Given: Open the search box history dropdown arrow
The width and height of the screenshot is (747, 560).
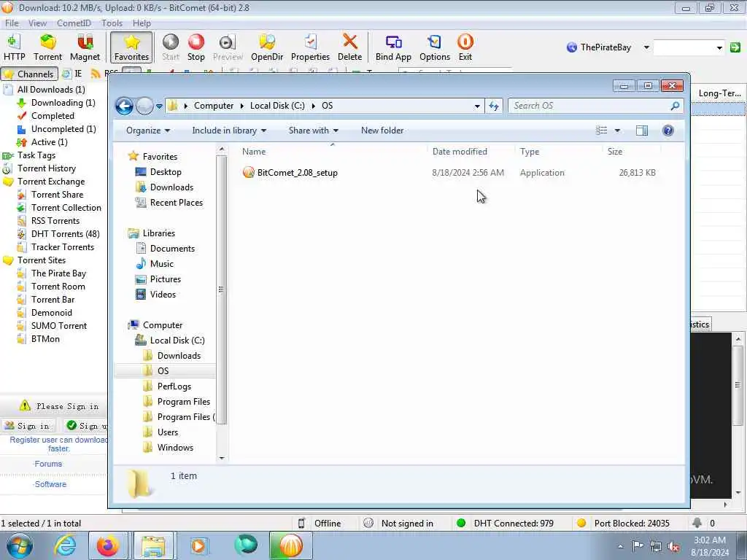Looking at the screenshot, I should 719,47.
